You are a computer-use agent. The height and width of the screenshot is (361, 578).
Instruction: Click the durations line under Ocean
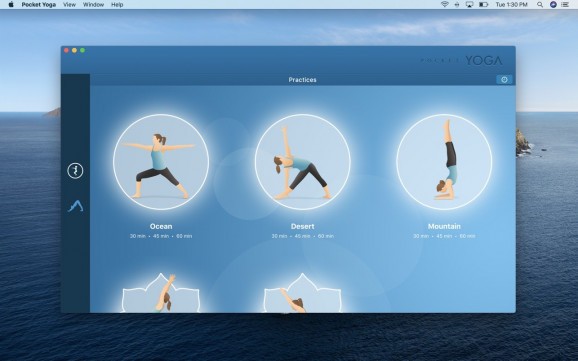(x=161, y=236)
